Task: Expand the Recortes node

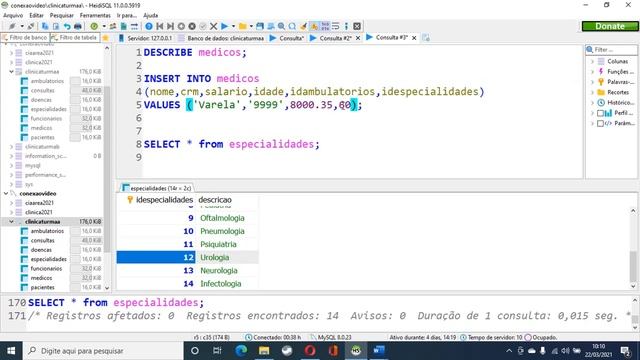Action: tap(593, 92)
